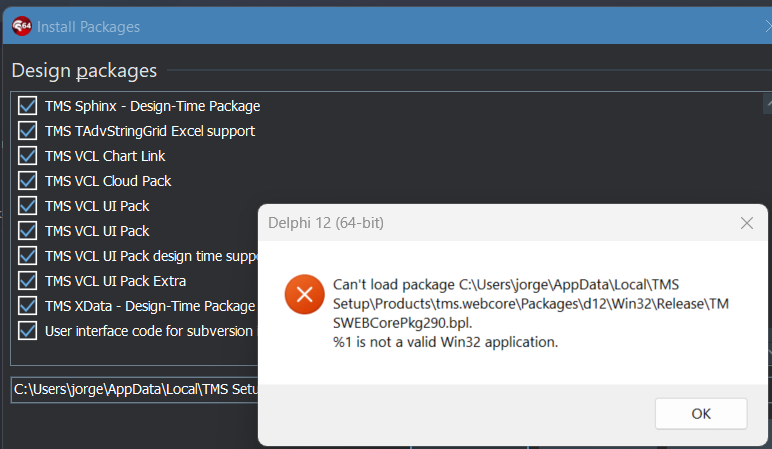Viewport: 772px width, 449px height.
Task: Select the TMS VCL UI Pack Extra label
Action: tap(115, 281)
